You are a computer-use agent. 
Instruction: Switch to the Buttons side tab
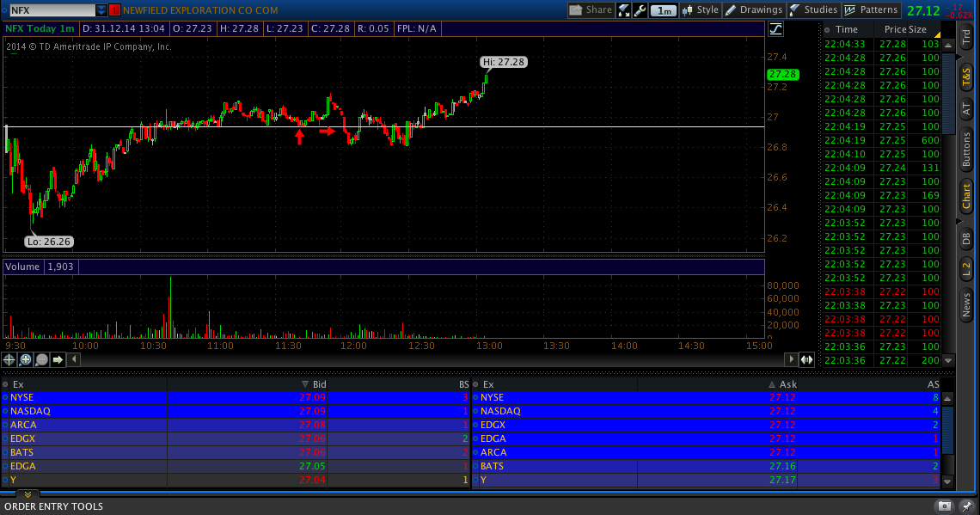pyautogui.click(x=966, y=148)
